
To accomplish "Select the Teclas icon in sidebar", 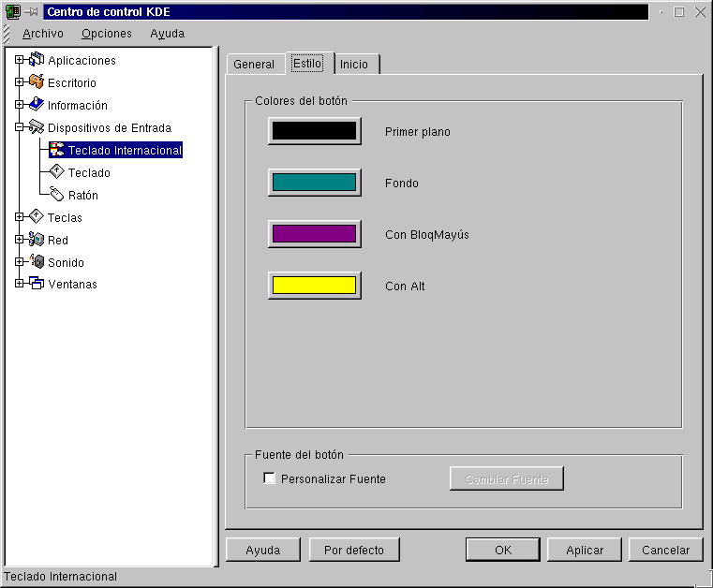I will (37, 217).
